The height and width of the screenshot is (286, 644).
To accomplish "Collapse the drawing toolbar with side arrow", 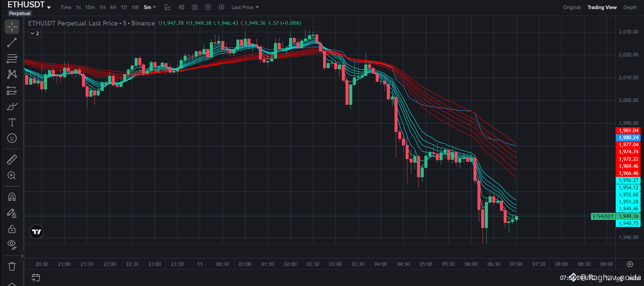I will [22, 256].
